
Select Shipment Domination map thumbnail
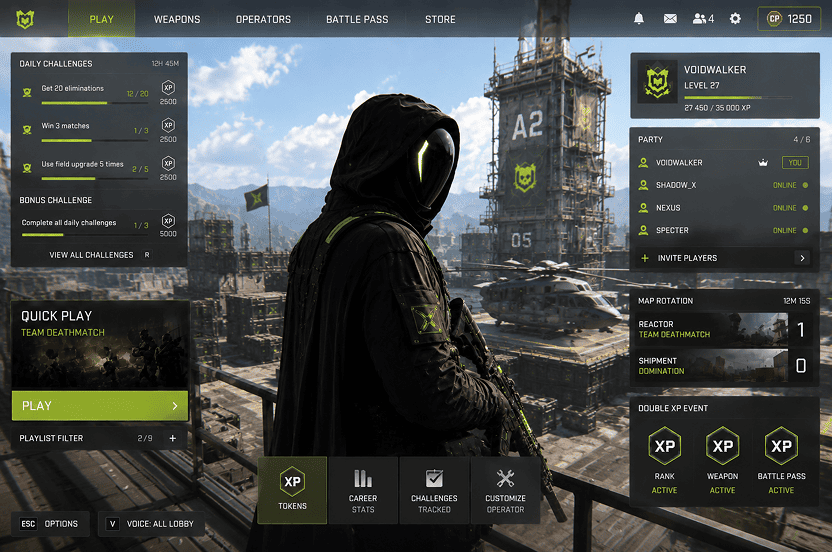pyautogui.click(x=711, y=366)
